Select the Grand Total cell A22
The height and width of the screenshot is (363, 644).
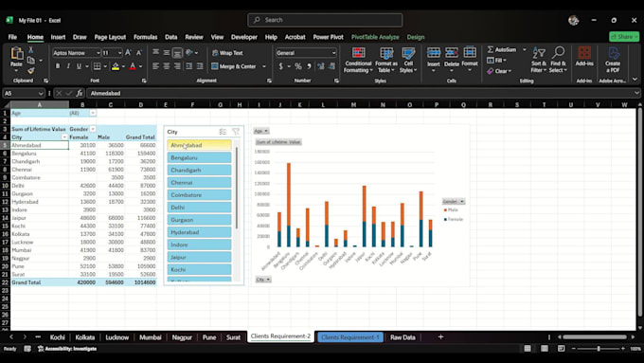tap(40, 282)
